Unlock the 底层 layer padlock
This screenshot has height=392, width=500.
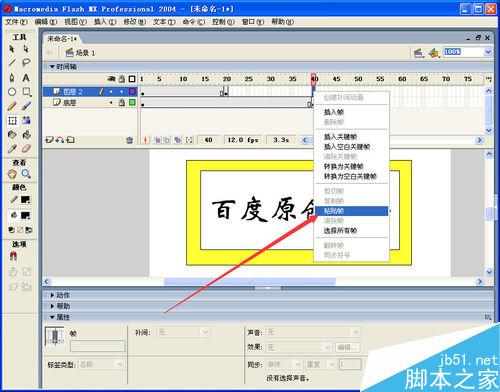click(x=122, y=102)
